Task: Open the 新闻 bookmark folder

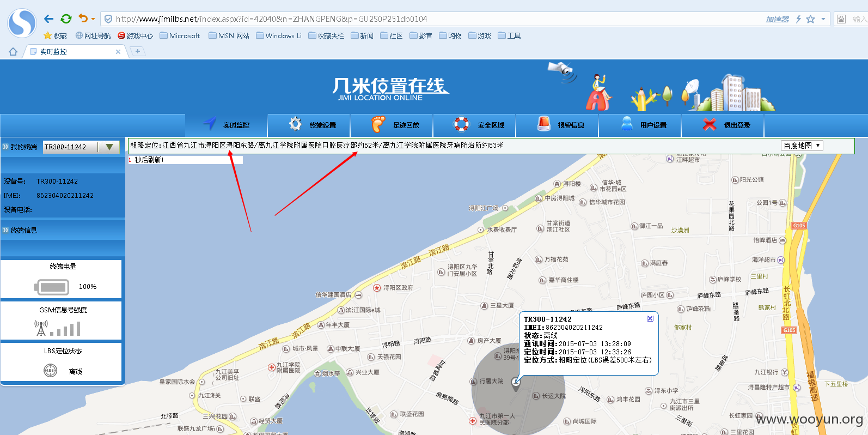Action: point(362,35)
